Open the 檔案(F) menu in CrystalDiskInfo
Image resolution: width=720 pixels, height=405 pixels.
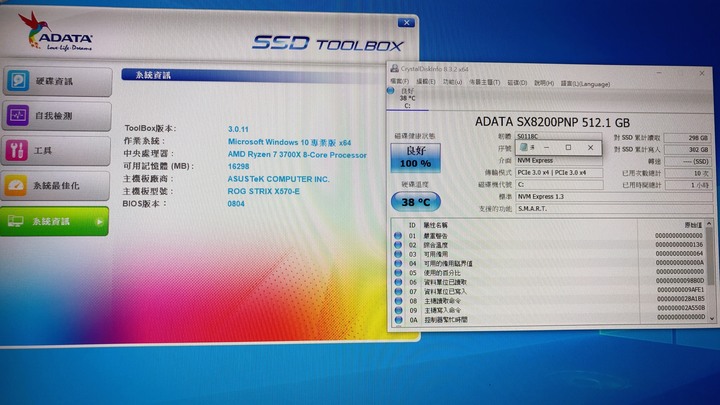399,82
